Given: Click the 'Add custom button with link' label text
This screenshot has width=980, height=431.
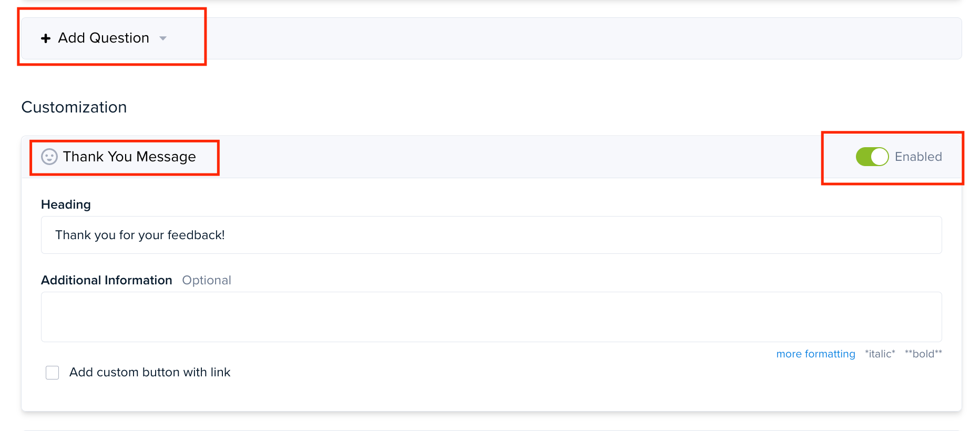Looking at the screenshot, I should [x=150, y=372].
